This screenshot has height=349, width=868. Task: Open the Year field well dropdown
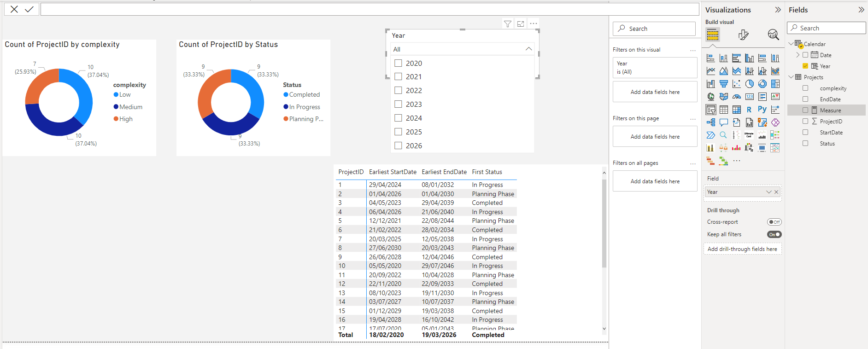pyautogui.click(x=768, y=192)
